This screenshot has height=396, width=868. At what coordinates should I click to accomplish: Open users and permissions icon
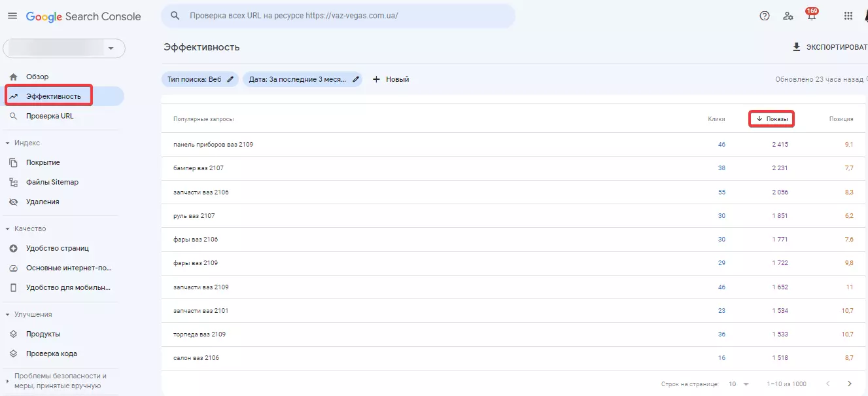point(788,16)
